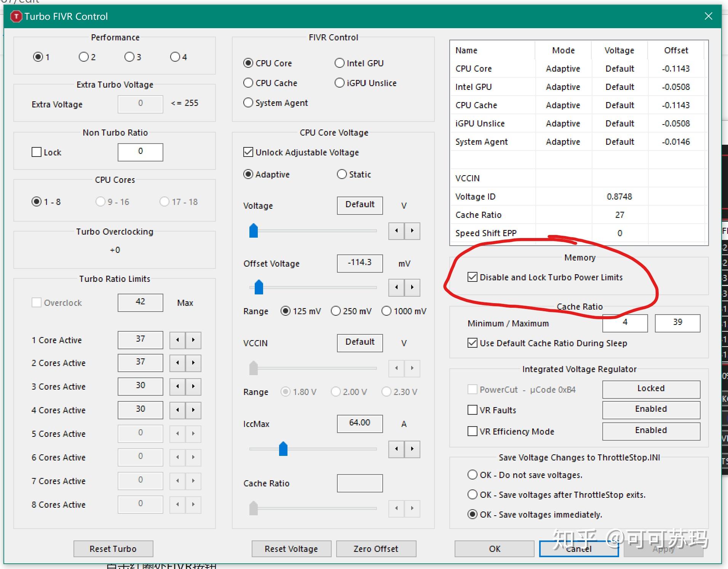Click the Cache Ratio minimum field
The width and height of the screenshot is (728, 569).
[x=625, y=323]
